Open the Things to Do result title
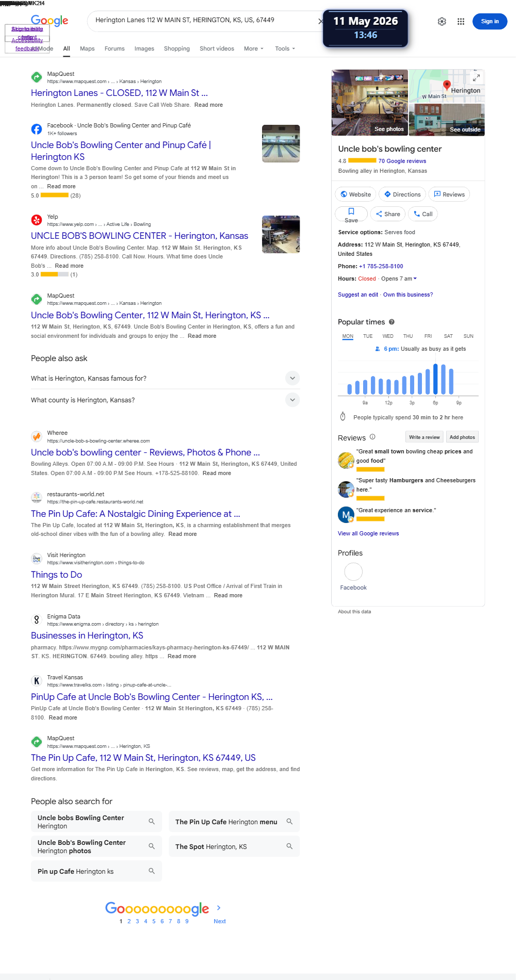Image resolution: width=522 pixels, height=980 pixels. pos(56,575)
